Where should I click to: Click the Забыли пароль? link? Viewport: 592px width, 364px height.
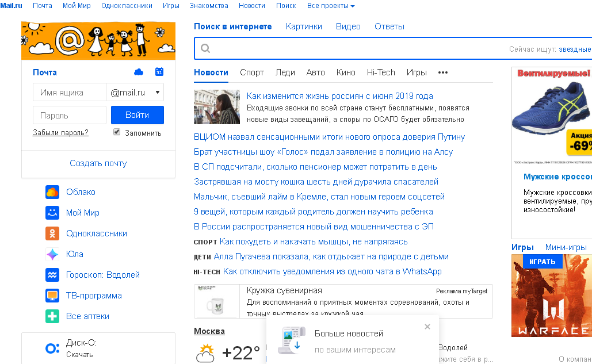pos(60,133)
